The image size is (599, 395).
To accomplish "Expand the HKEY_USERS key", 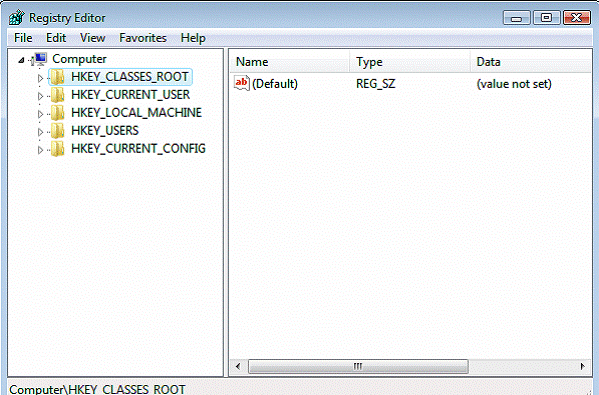I will [x=40, y=132].
